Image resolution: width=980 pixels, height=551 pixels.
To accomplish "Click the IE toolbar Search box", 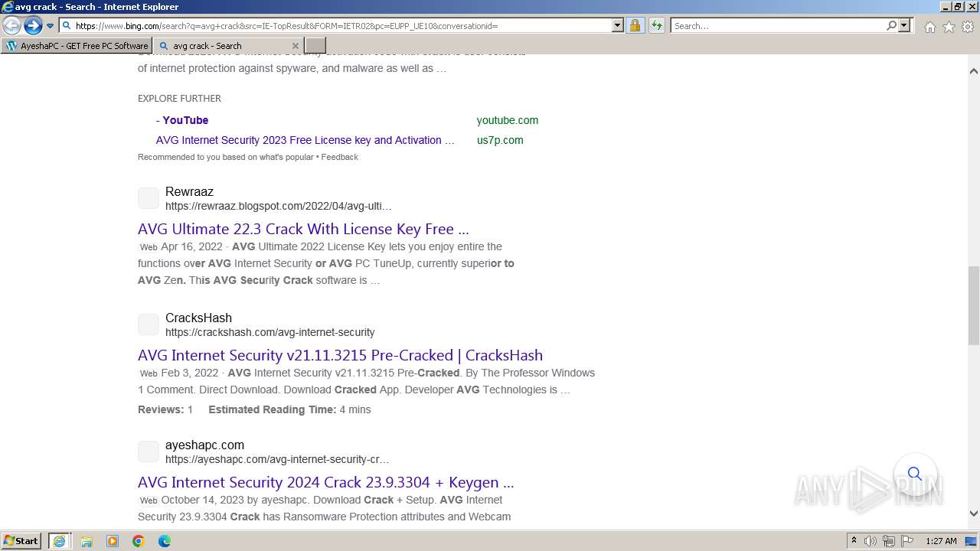I will point(777,25).
